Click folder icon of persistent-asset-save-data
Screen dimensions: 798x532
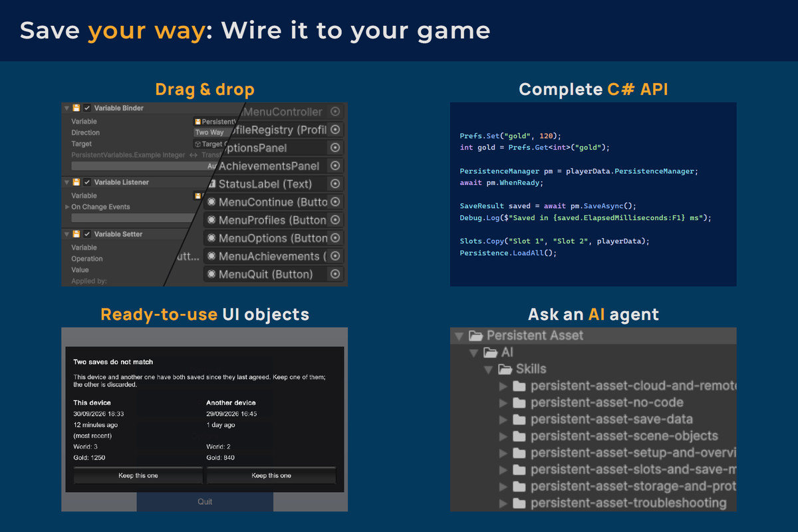click(x=519, y=420)
